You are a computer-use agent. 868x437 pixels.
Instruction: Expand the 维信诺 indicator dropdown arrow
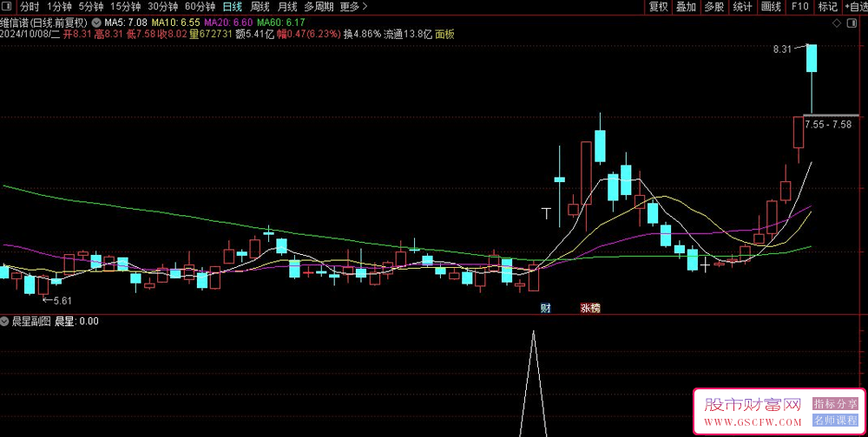97,23
